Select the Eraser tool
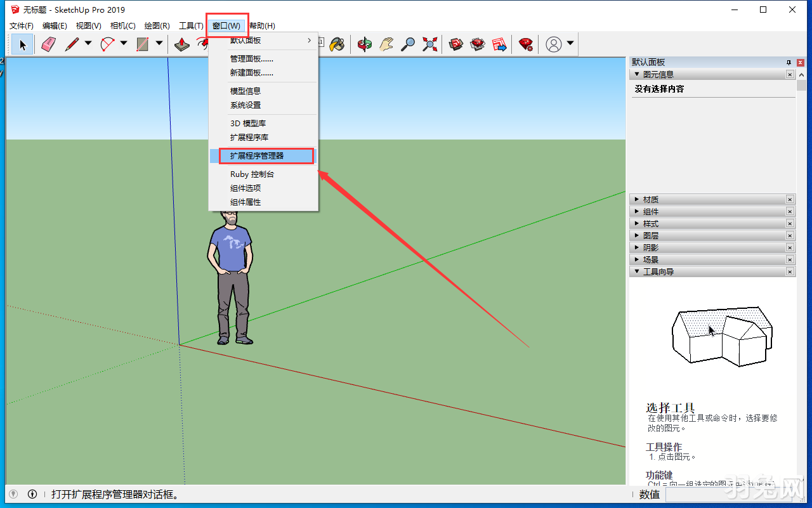 48,44
